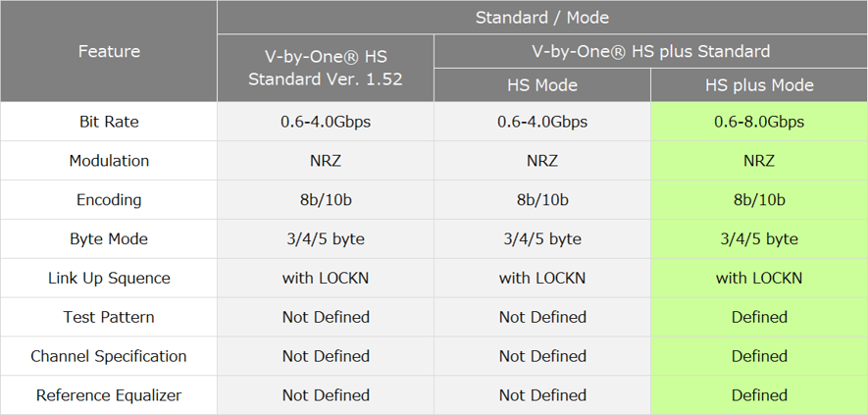The image size is (868, 415).
Task: Click the "Link Up Squence" row label
Action: click(x=109, y=279)
